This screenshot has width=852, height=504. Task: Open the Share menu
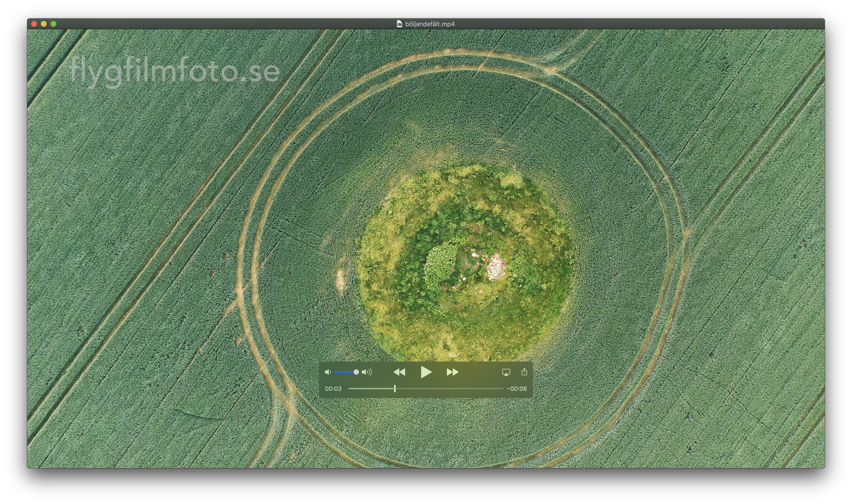click(x=524, y=372)
